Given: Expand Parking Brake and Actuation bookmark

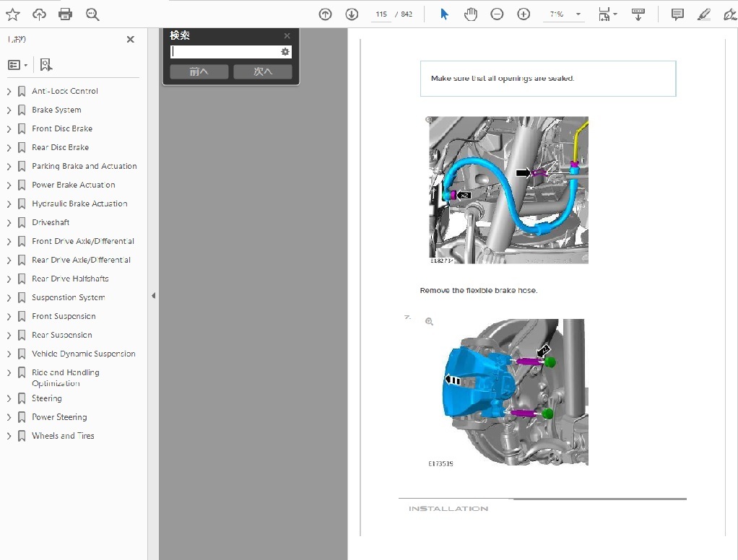Looking at the screenshot, I should point(9,167).
